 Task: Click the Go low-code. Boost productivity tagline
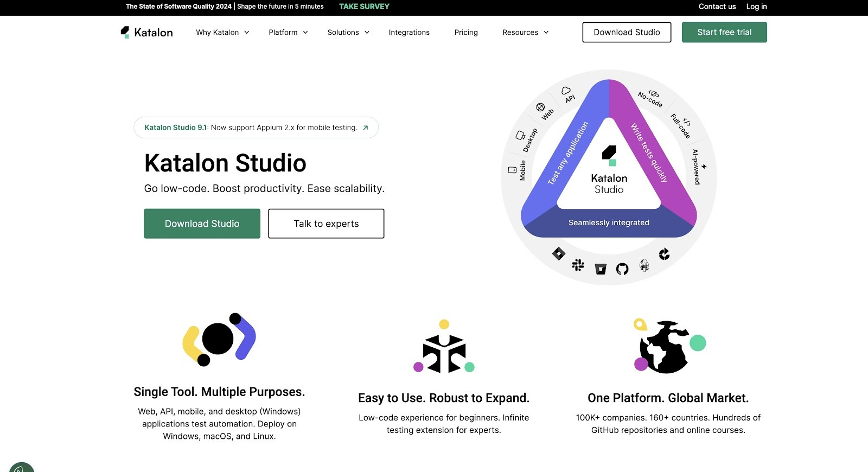click(264, 188)
